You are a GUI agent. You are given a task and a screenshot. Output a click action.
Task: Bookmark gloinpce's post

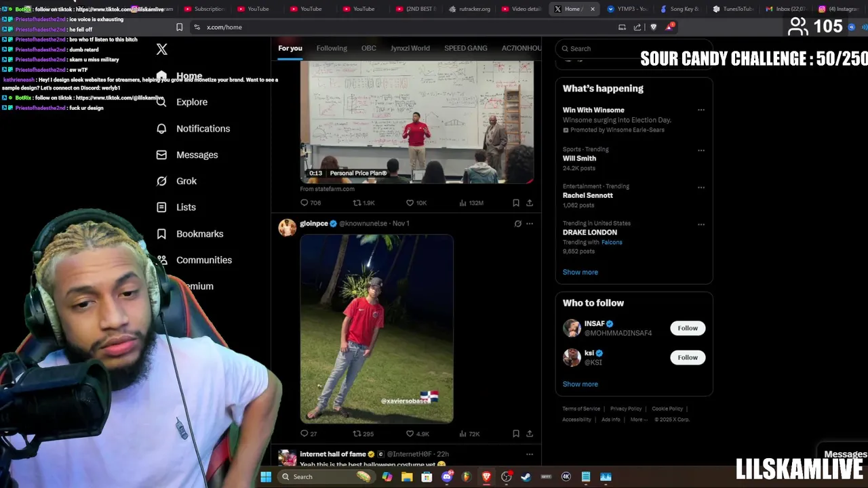click(x=516, y=434)
